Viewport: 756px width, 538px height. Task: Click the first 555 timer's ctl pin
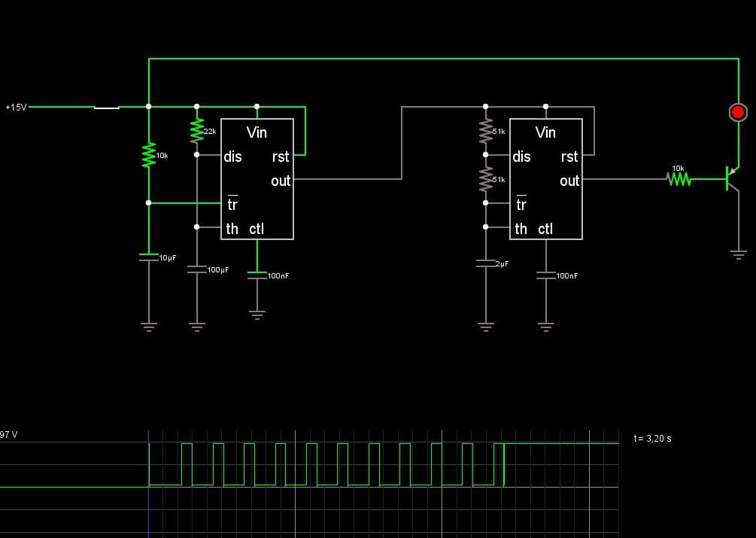point(257,229)
